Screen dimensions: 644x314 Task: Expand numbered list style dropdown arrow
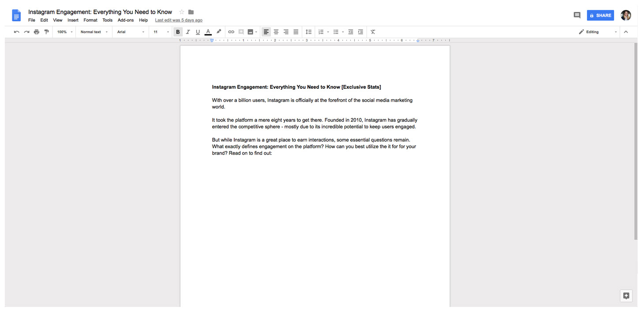point(328,32)
